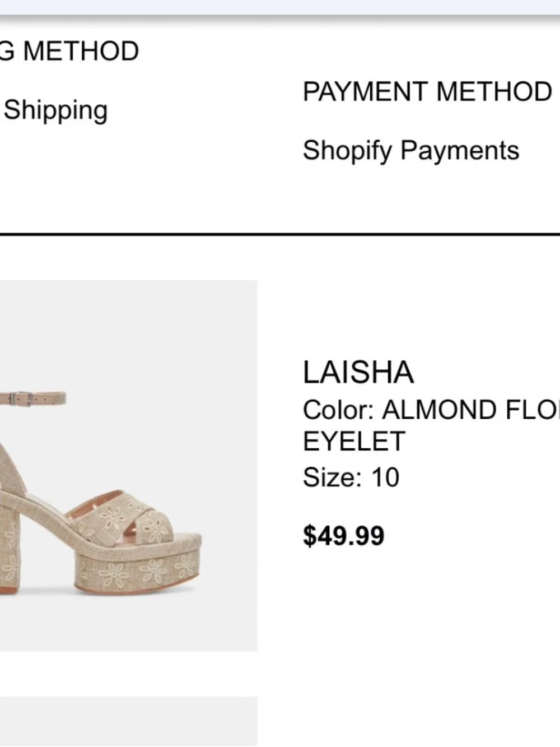Click the EYELET color text
The width and height of the screenshot is (560, 747).
353,442
